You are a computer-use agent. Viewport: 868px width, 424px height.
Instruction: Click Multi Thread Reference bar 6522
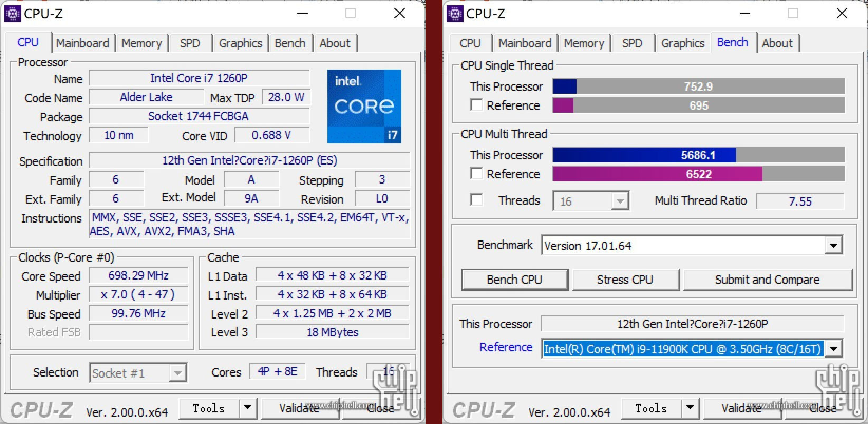pos(699,174)
